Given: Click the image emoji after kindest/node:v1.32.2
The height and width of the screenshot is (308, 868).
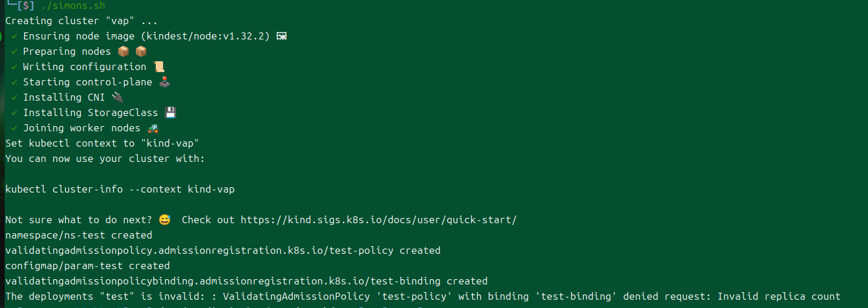Looking at the screenshot, I should tap(281, 36).
